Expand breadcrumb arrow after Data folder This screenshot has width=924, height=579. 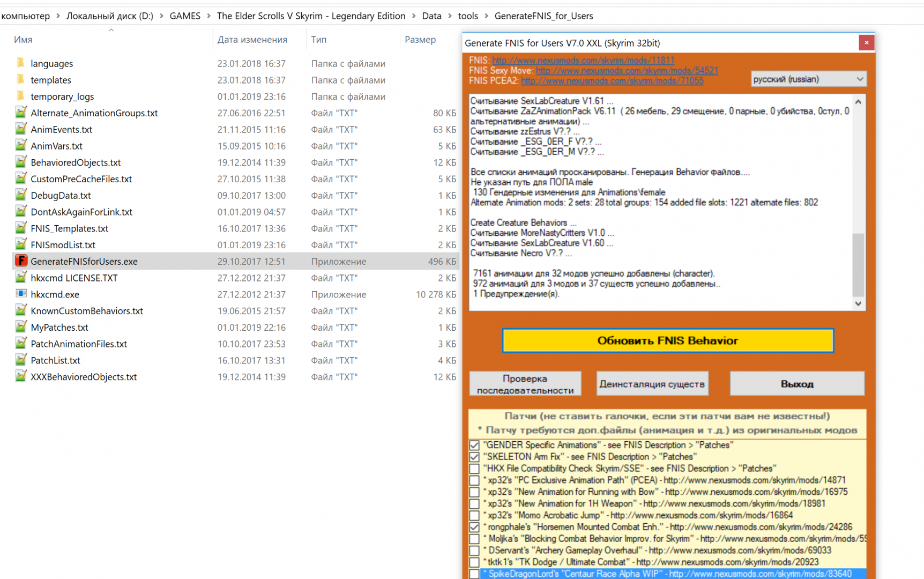(450, 16)
